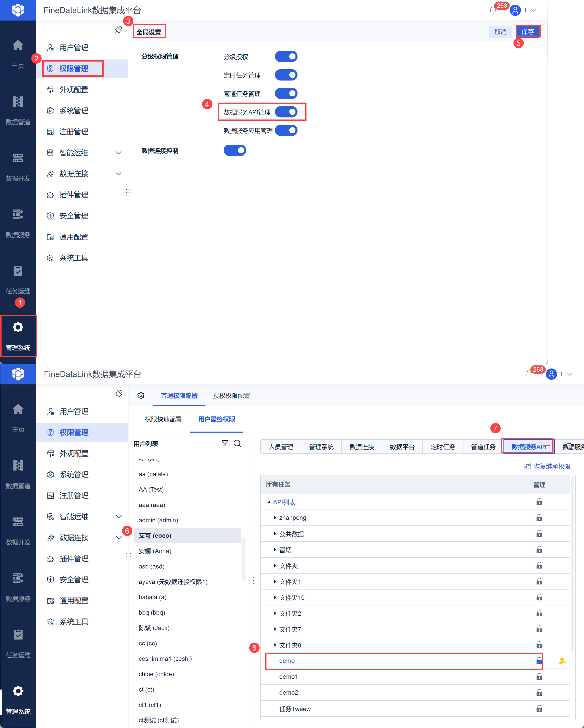Viewport: 584px width, 728px height.
Task: Toggle the 定时任务管理 switch
Action: pos(286,75)
